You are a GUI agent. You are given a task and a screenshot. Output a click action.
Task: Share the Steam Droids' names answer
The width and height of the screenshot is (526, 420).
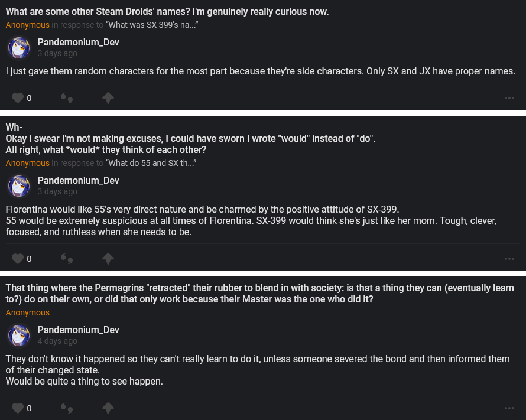click(108, 97)
